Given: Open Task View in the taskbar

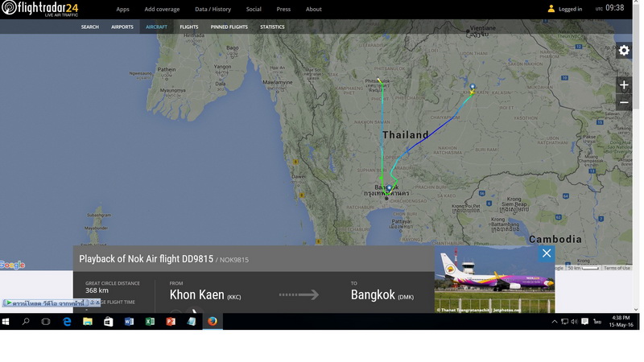Looking at the screenshot, I should click(x=46, y=321).
